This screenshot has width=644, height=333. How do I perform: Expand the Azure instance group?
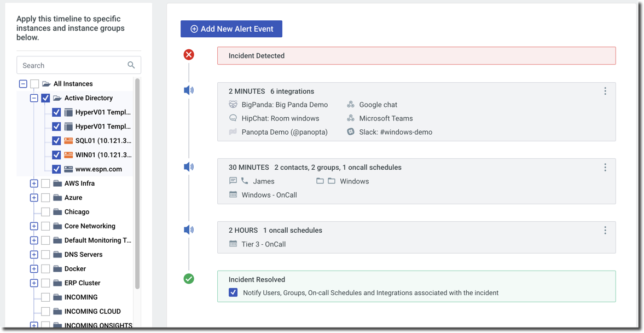(34, 198)
